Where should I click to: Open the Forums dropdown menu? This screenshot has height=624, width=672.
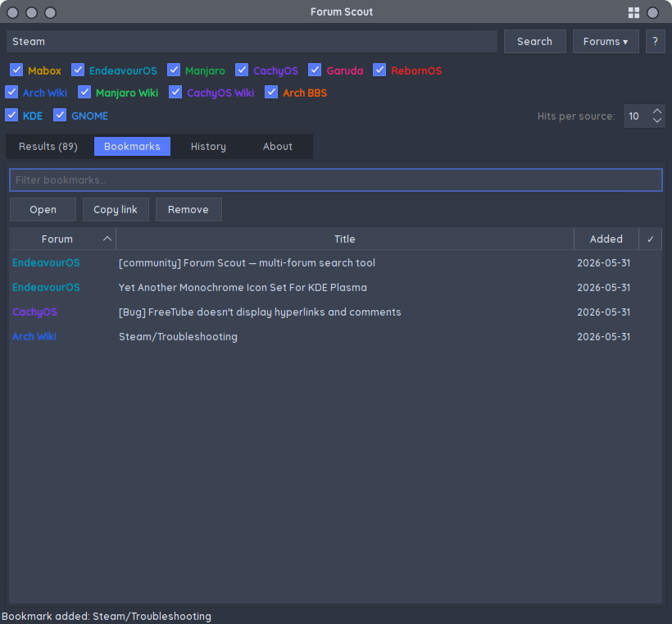606,42
